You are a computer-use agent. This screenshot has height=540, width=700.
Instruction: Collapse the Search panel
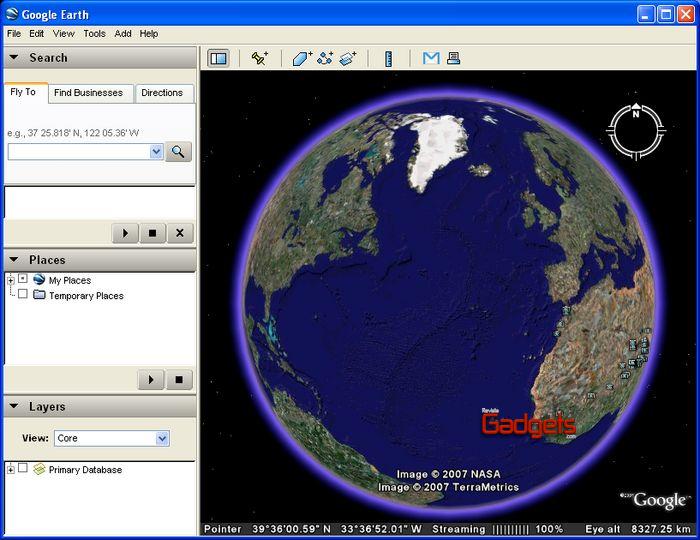[14, 58]
